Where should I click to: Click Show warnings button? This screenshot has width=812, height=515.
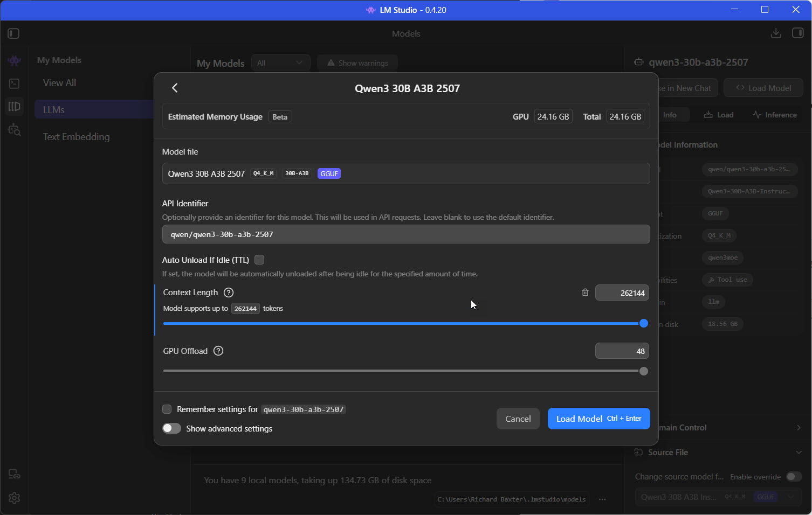coord(357,63)
